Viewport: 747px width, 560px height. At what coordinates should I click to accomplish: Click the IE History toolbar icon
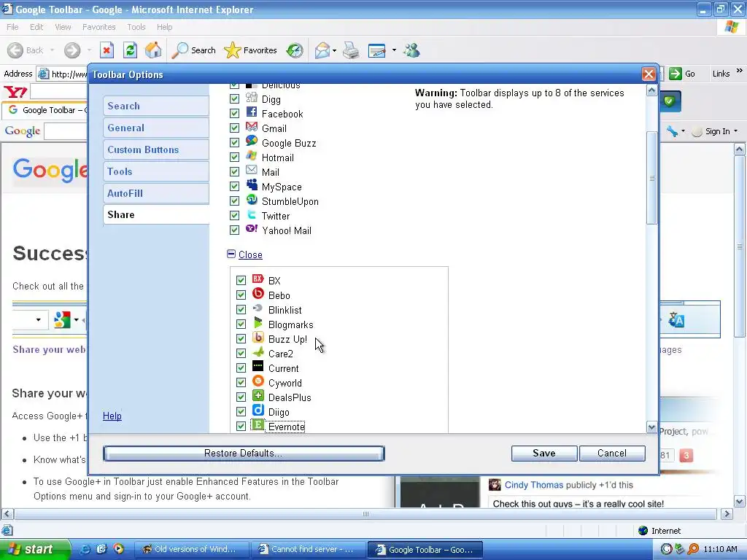pyautogui.click(x=295, y=50)
